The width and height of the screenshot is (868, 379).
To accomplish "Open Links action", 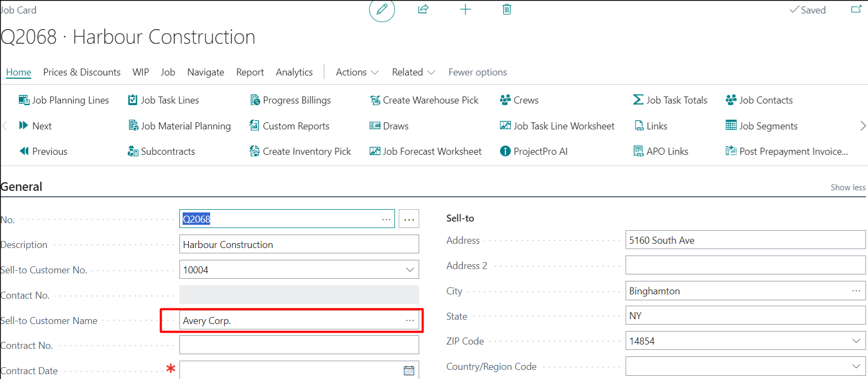I will click(x=650, y=126).
